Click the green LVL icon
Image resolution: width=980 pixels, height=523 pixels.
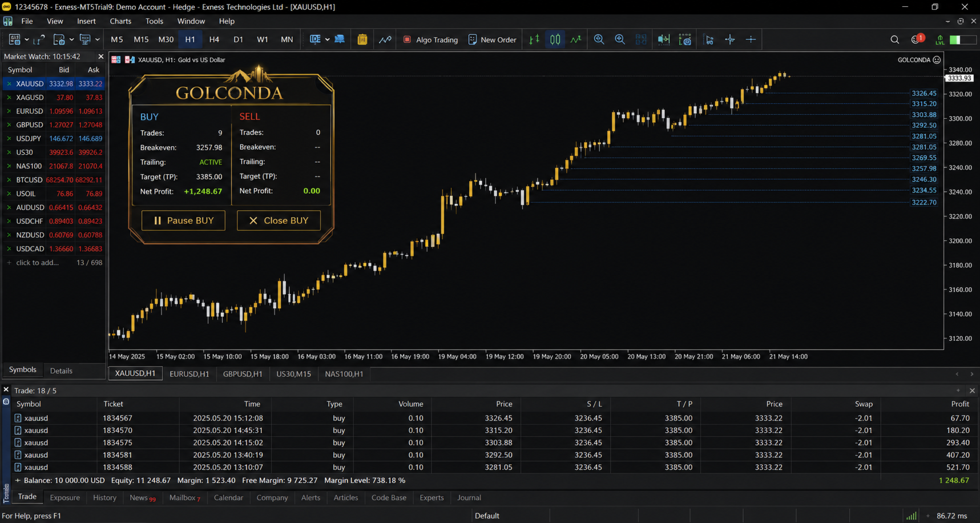point(939,39)
